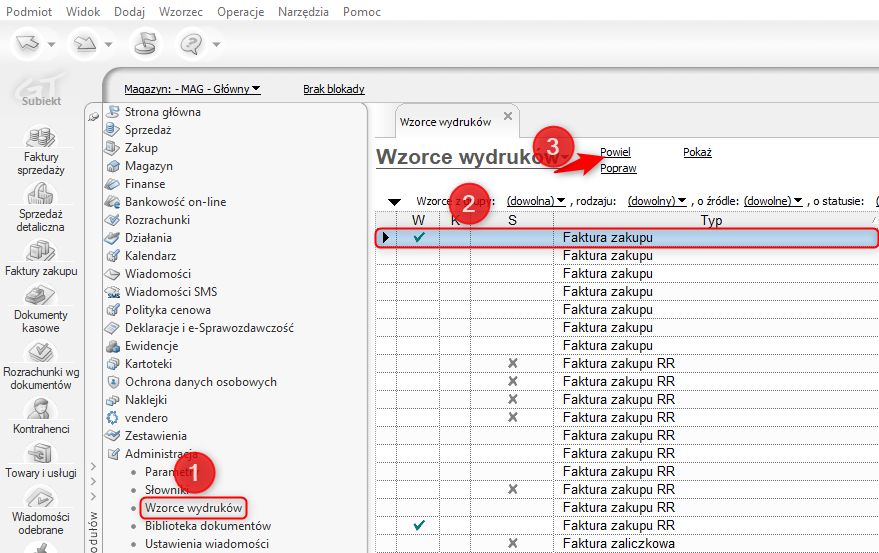Select the Faktura zaliczkowa row

coord(626,543)
